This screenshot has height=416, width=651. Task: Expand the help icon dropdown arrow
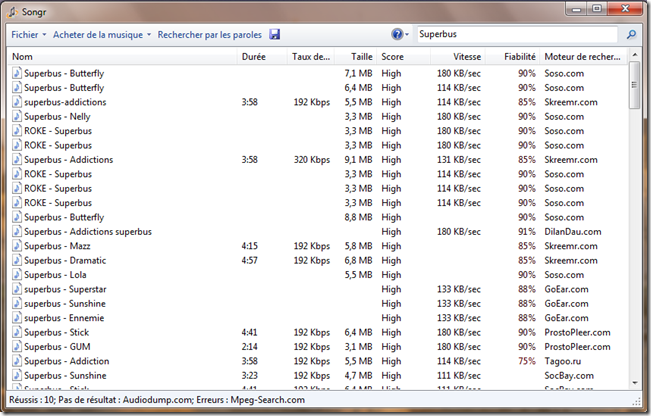(407, 34)
